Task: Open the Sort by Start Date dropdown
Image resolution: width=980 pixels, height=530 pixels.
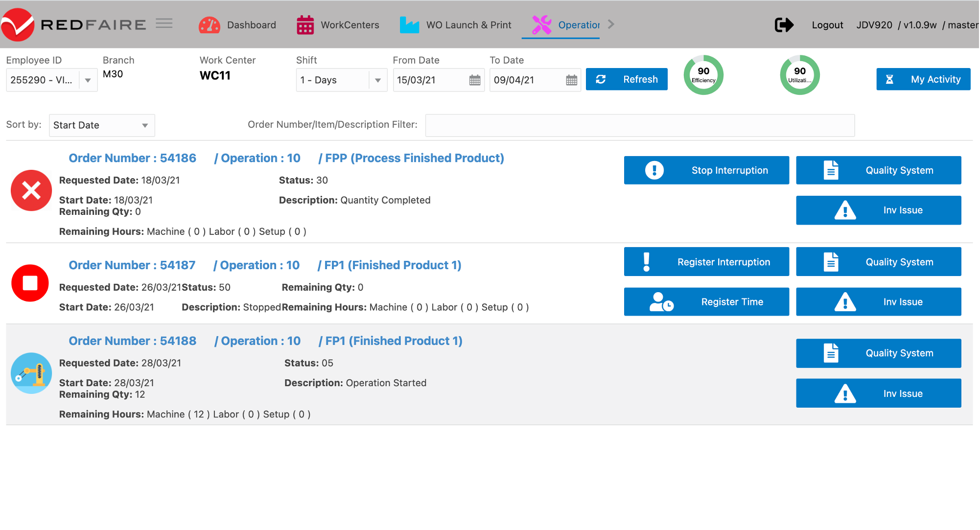Action: [x=145, y=125]
